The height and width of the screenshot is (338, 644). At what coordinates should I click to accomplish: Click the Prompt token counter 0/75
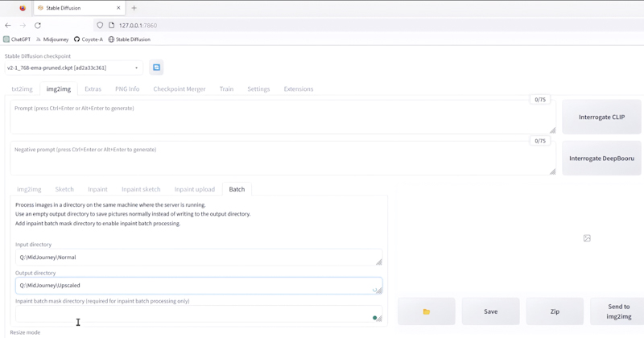click(540, 100)
